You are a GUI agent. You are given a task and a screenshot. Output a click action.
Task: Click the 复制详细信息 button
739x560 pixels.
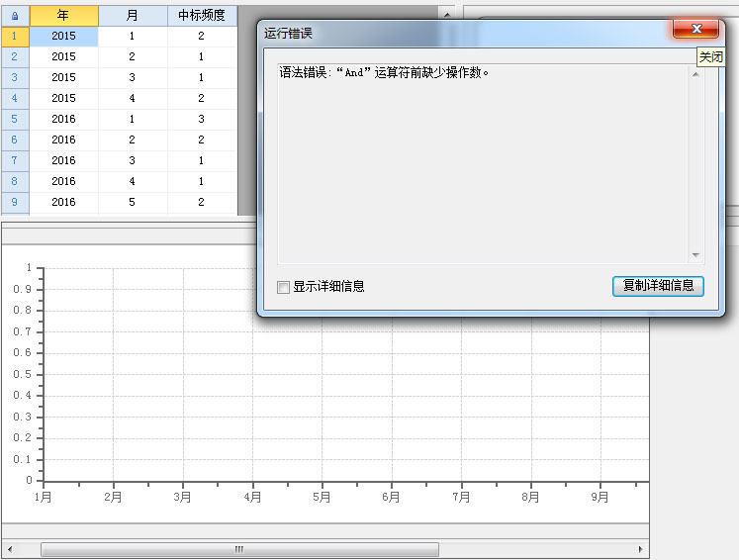coord(658,286)
